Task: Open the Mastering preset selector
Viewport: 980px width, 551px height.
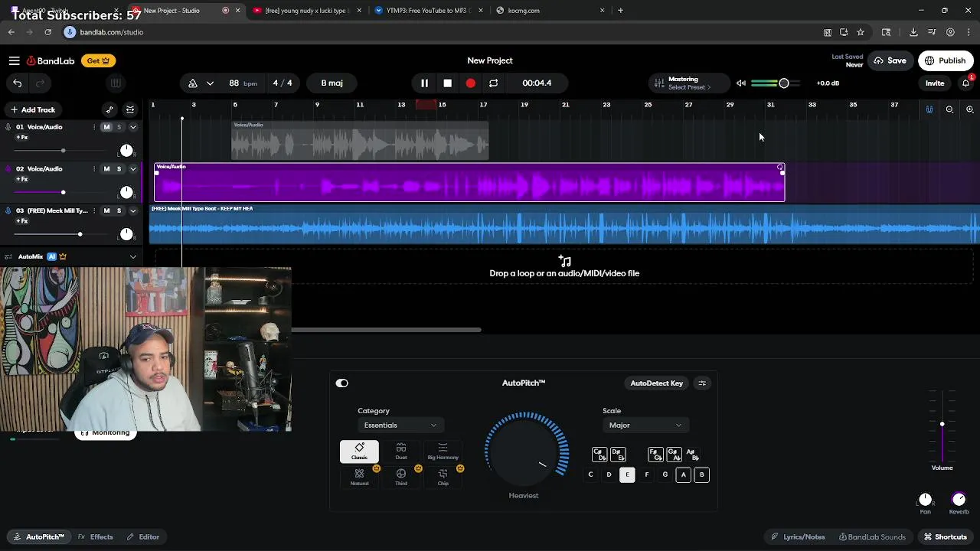Action: coord(689,83)
